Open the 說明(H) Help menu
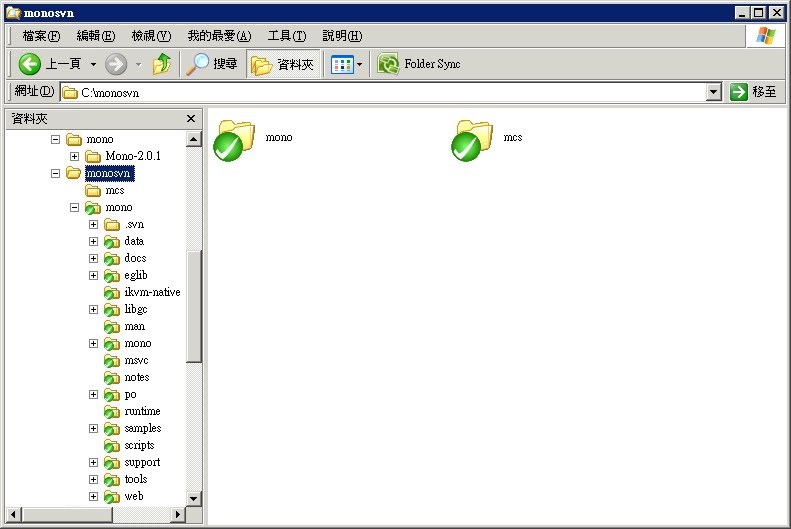791x529 pixels. click(x=342, y=36)
